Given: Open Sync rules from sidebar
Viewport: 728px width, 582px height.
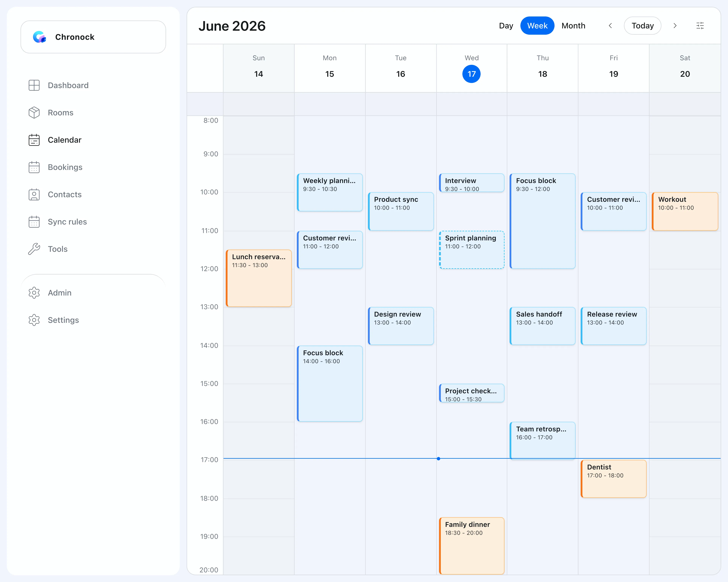Looking at the screenshot, I should pos(67,222).
